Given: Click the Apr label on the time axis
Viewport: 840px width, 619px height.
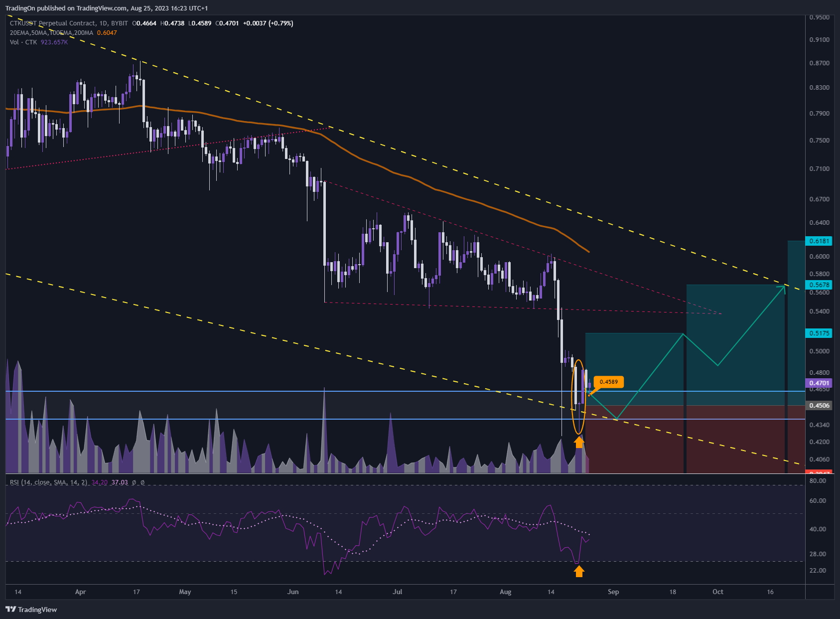Looking at the screenshot, I should (80, 592).
